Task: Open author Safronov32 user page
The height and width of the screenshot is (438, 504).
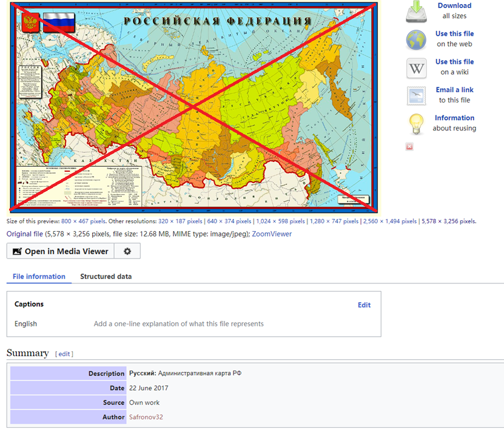Action: (x=146, y=417)
